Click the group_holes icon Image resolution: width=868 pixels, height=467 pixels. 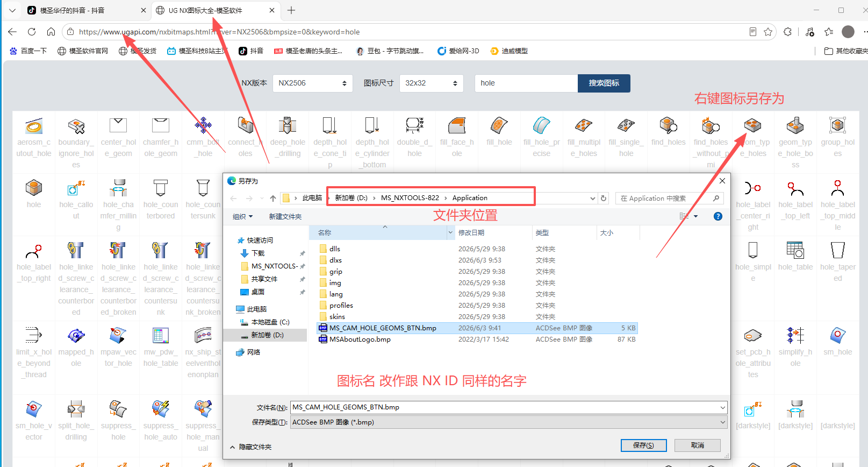point(837,125)
